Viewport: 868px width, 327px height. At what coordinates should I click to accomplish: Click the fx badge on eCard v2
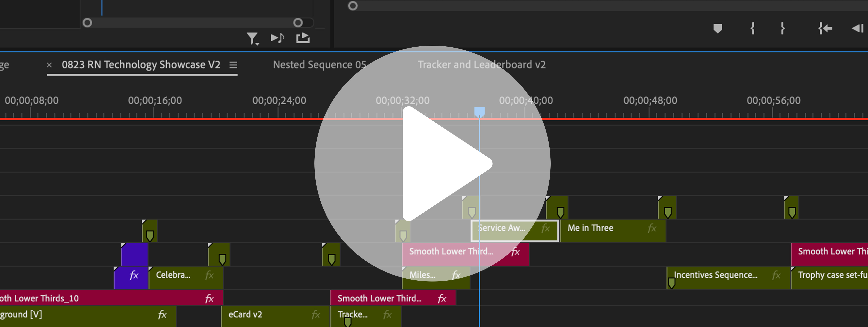tap(316, 314)
